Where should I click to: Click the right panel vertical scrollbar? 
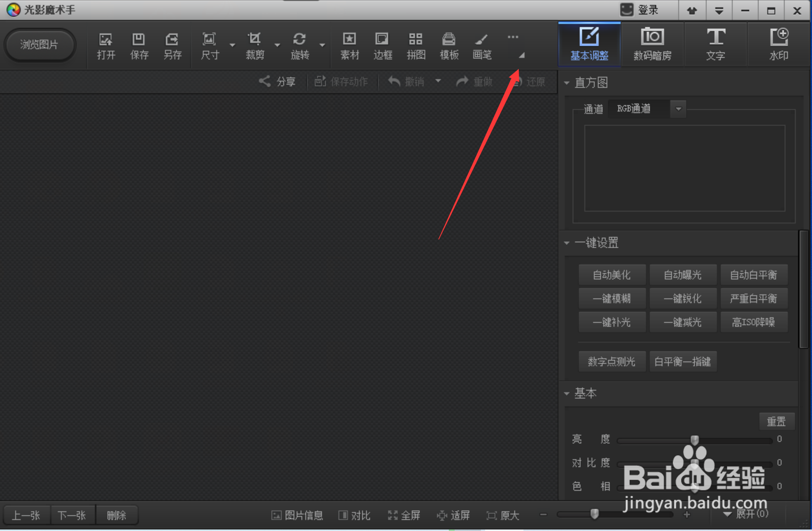tap(804, 289)
